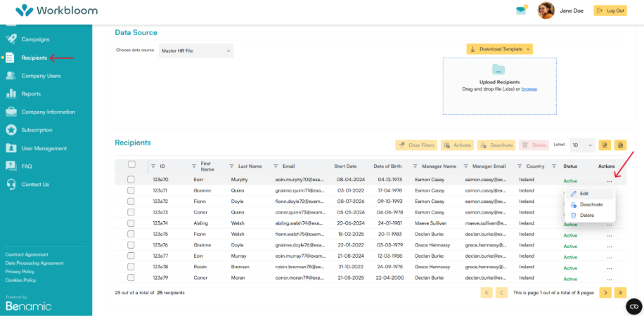
Task: Open the Manager Email column filter
Action: (465, 166)
